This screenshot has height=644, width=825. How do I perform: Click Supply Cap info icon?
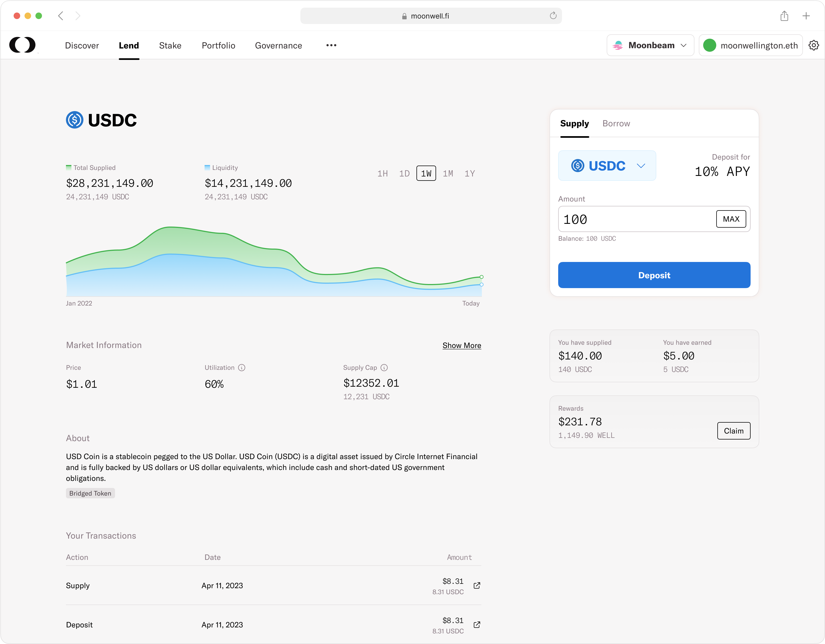click(x=384, y=368)
